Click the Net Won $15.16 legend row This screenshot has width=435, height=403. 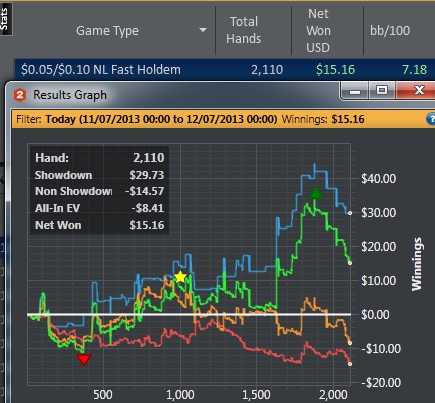click(x=99, y=225)
